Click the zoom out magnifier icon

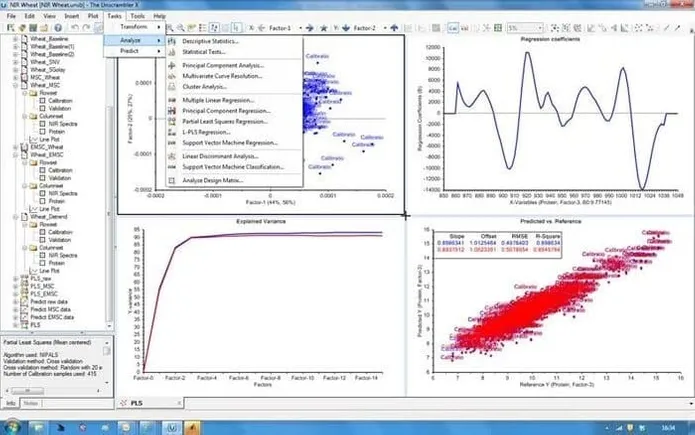point(181,28)
